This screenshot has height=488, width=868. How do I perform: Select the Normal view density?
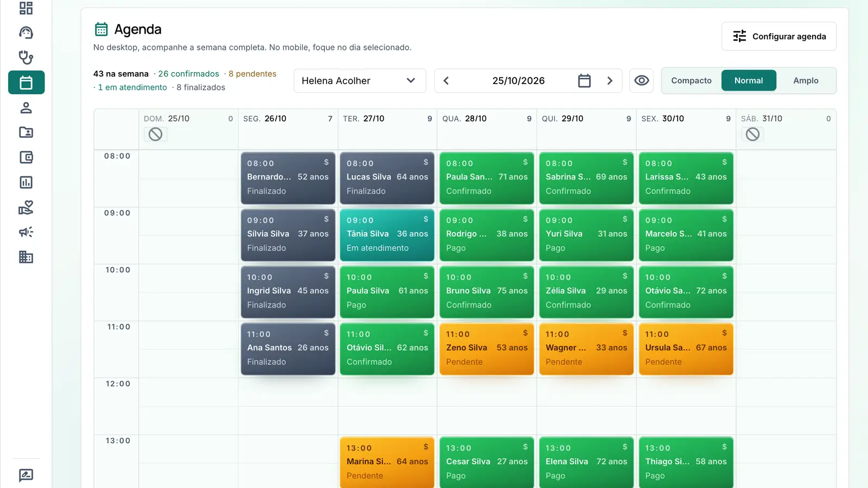pyautogui.click(x=749, y=81)
